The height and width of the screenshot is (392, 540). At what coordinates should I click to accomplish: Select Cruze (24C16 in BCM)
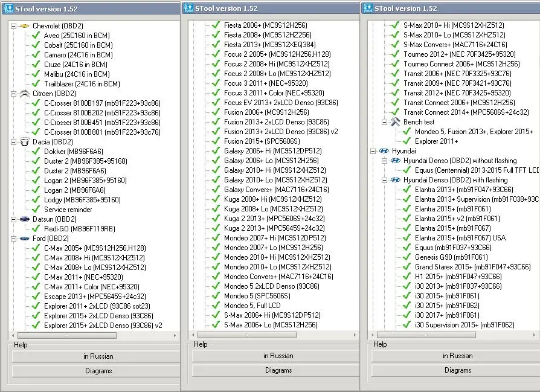76,65
